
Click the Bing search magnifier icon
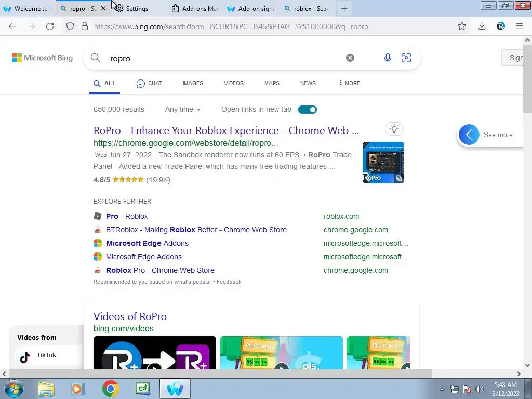(96, 58)
